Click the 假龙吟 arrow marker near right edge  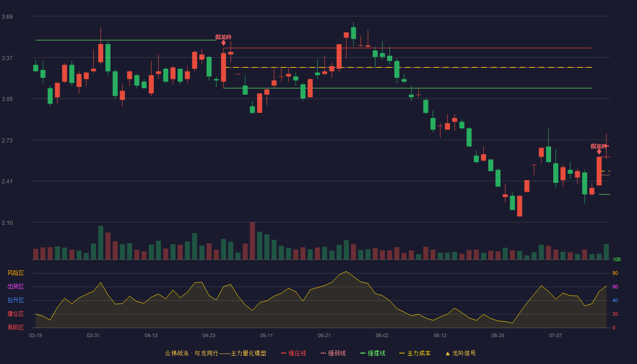pyautogui.click(x=599, y=152)
